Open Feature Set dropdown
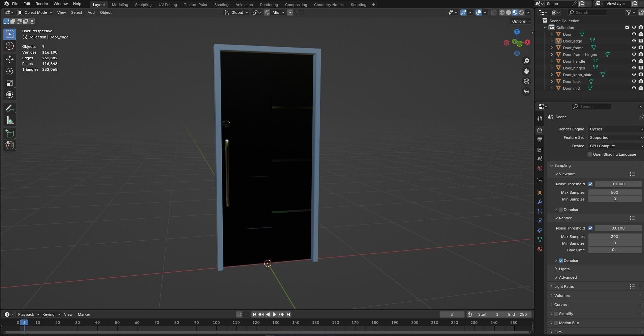Screen dimensions: 644x336 click(x=616, y=138)
